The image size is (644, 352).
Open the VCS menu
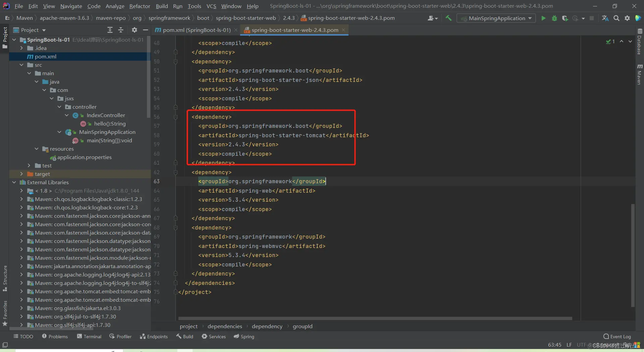[211, 6]
